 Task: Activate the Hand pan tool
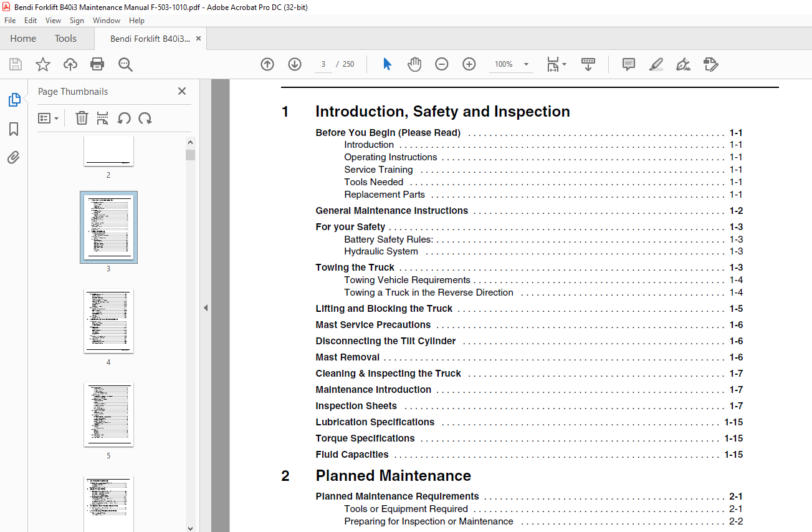coord(414,64)
